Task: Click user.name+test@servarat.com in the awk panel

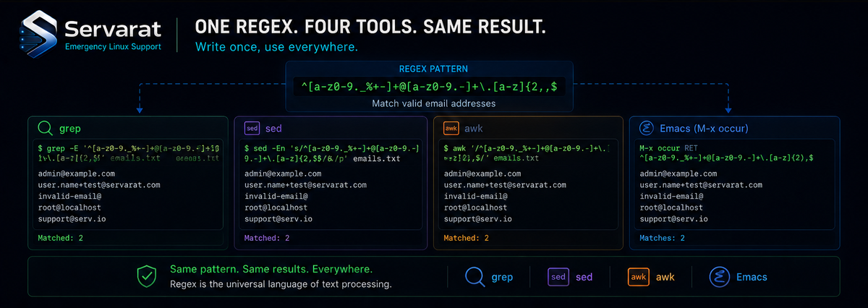Action: [505, 185]
